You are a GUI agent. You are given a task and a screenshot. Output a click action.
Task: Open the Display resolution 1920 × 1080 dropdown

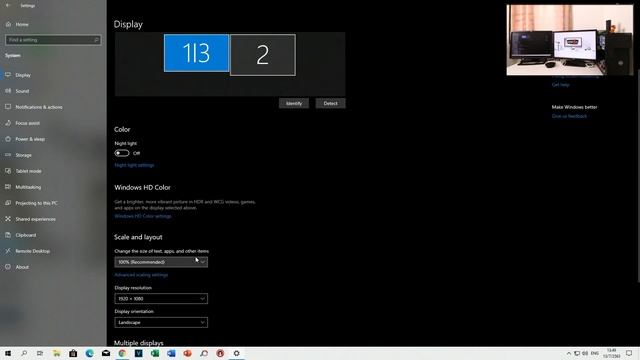pyautogui.click(x=161, y=299)
